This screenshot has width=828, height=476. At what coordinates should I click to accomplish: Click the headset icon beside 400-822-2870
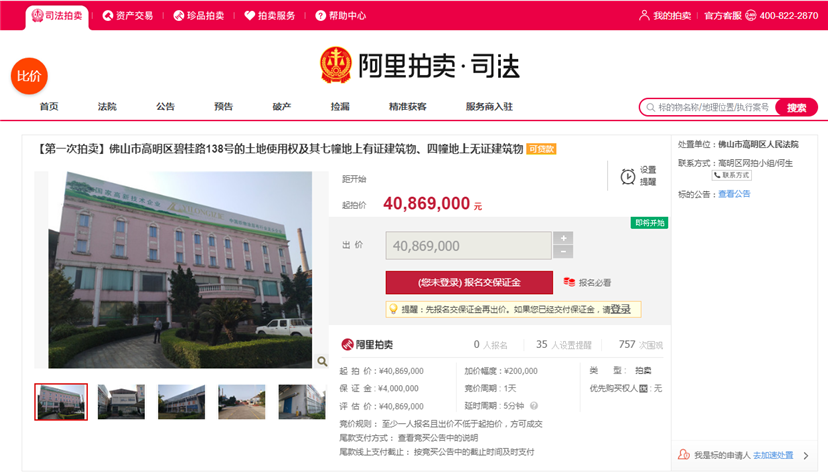tap(750, 16)
